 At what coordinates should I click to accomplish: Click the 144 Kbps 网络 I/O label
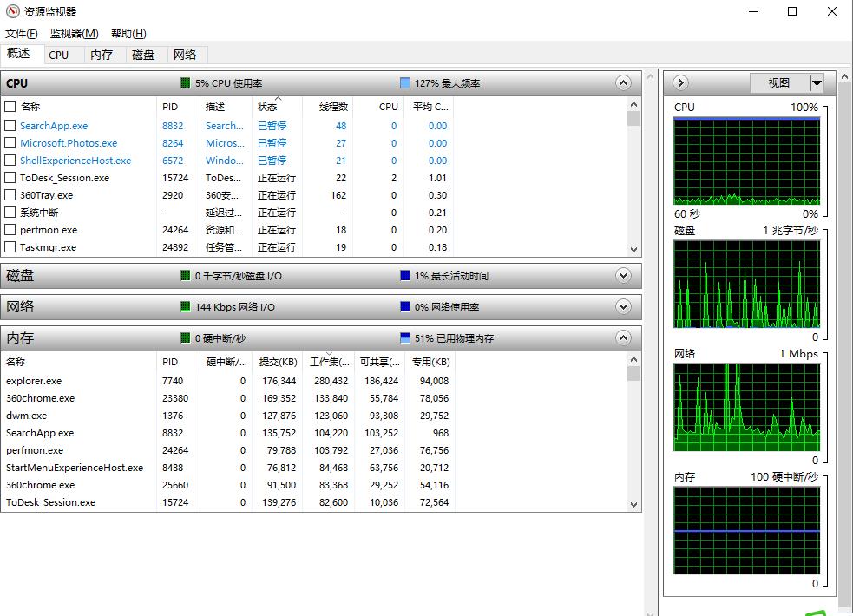coord(235,307)
